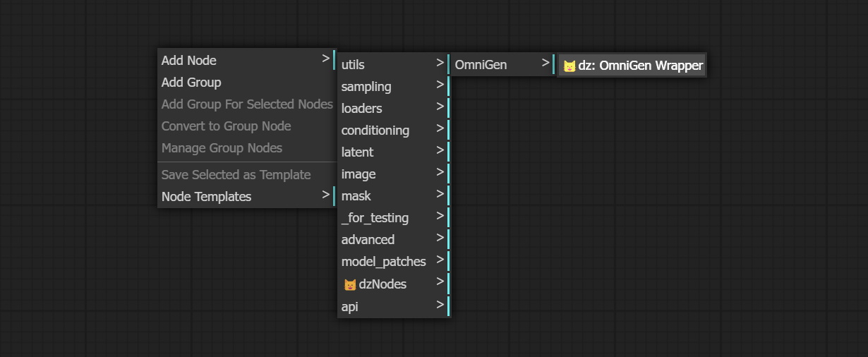
Task: Open the loaders category
Action: click(x=394, y=109)
